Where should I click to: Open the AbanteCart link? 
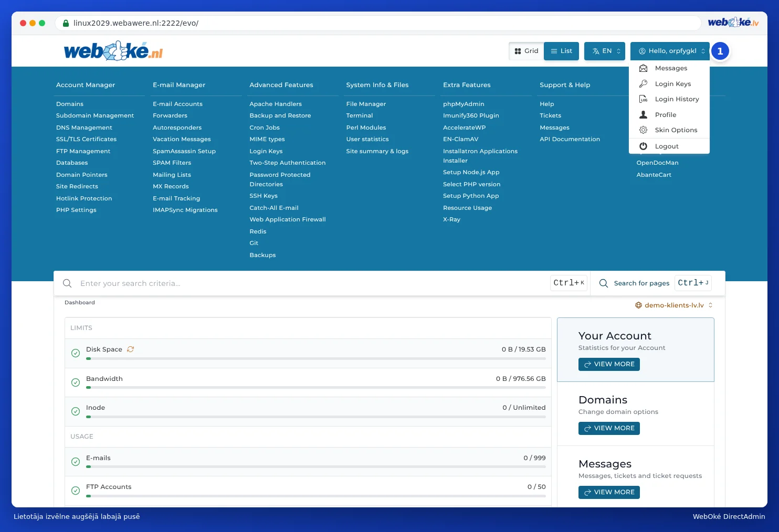click(x=654, y=175)
